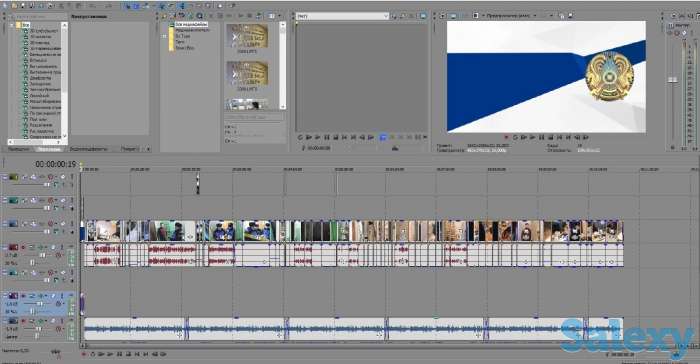Select the second bin in the Project Media tree
700x364 pixels.
pyautogui.click(x=192, y=30)
